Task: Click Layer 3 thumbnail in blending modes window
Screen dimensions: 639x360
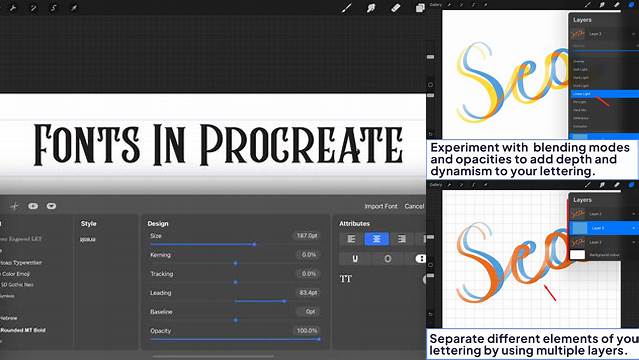Action: point(577,34)
